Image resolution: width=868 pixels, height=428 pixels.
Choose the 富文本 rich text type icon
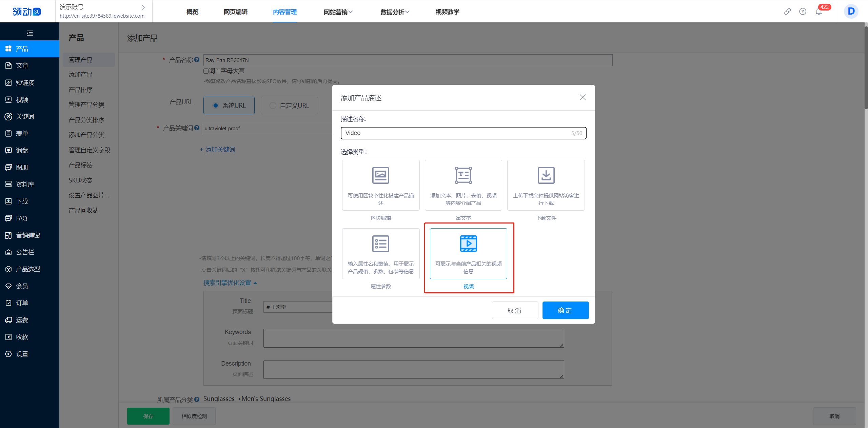tap(463, 175)
